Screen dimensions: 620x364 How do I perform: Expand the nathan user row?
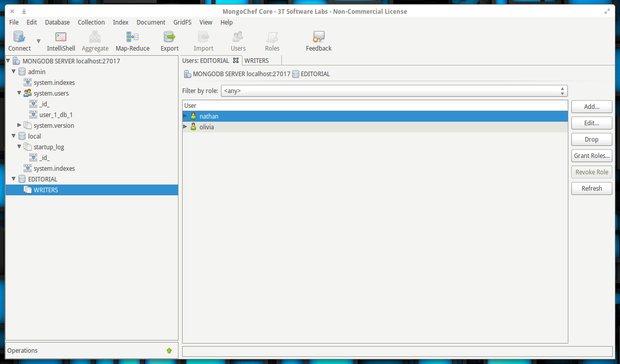tap(185, 116)
